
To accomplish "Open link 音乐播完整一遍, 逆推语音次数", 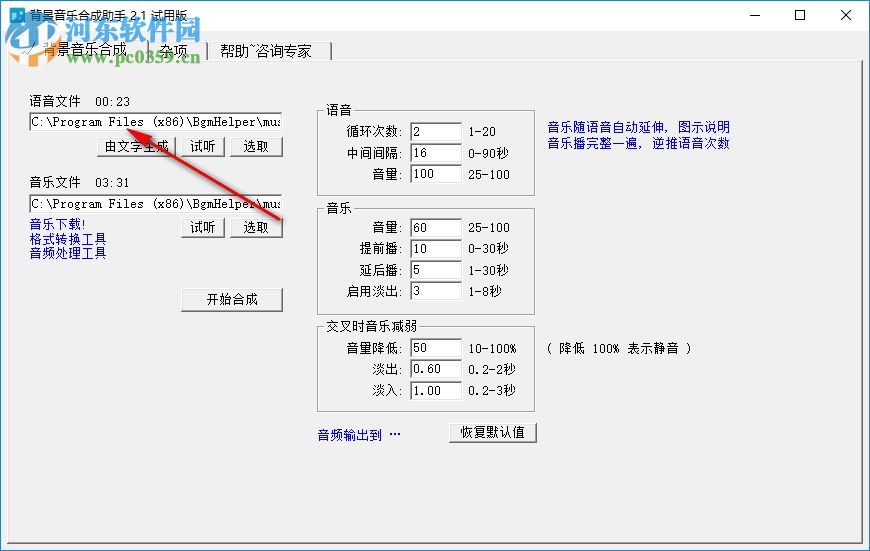I will (x=639, y=143).
